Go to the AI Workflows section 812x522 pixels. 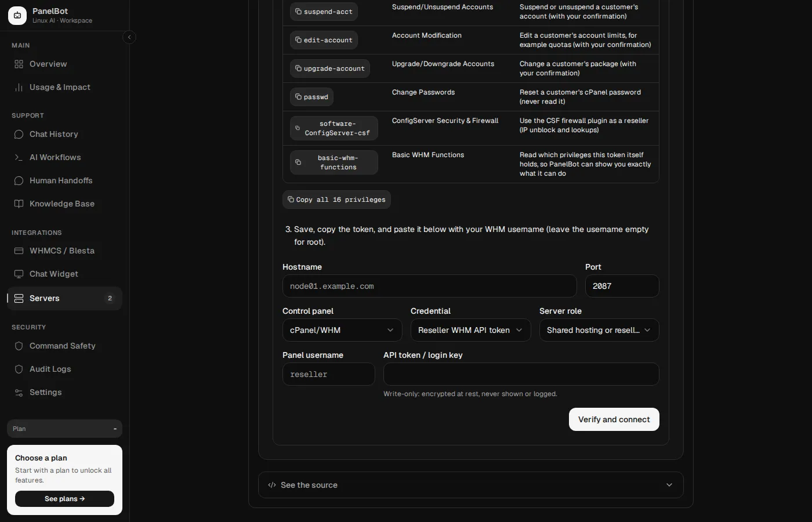tap(64, 157)
